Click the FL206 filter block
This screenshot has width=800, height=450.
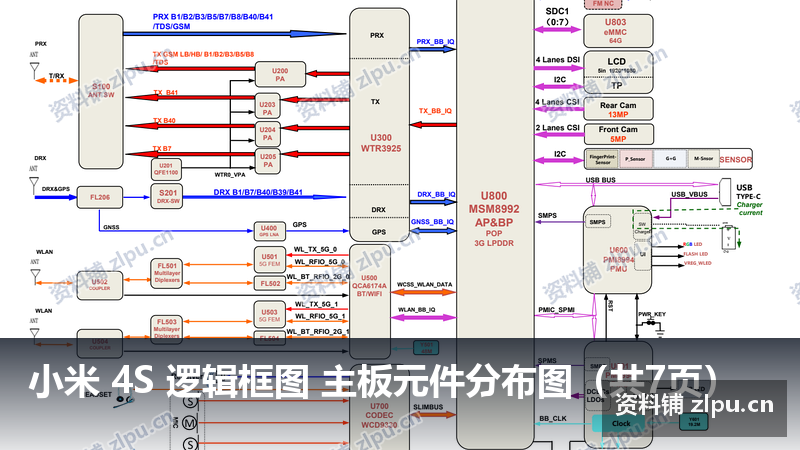[100, 197]
